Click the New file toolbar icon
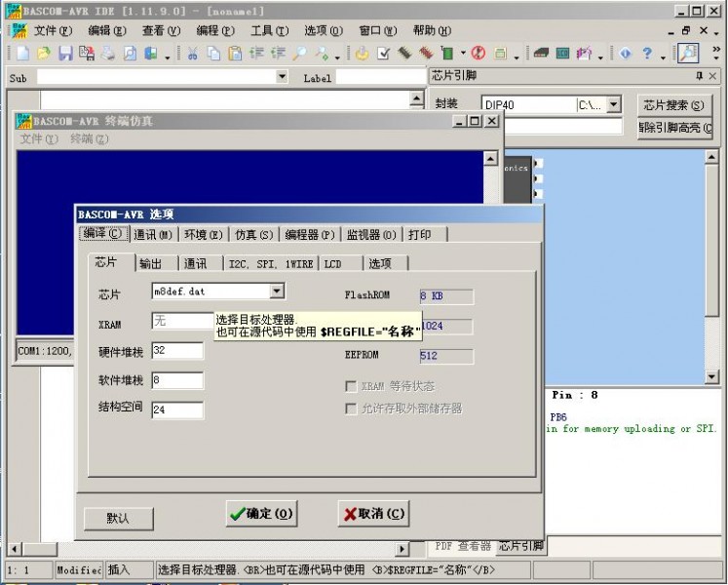Image resolution: width=728 pixels, height=585 pixels. pos(22,53)
